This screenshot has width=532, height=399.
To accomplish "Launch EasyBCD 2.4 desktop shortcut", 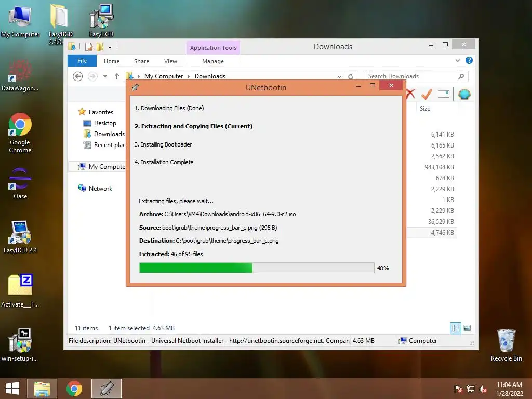I will click(20, 237).
